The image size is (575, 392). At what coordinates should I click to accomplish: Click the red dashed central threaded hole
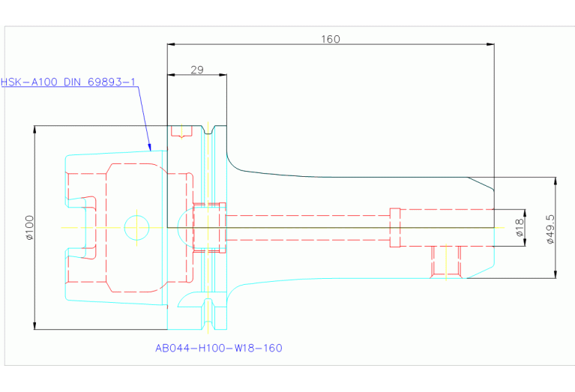(x=208, y=226)
